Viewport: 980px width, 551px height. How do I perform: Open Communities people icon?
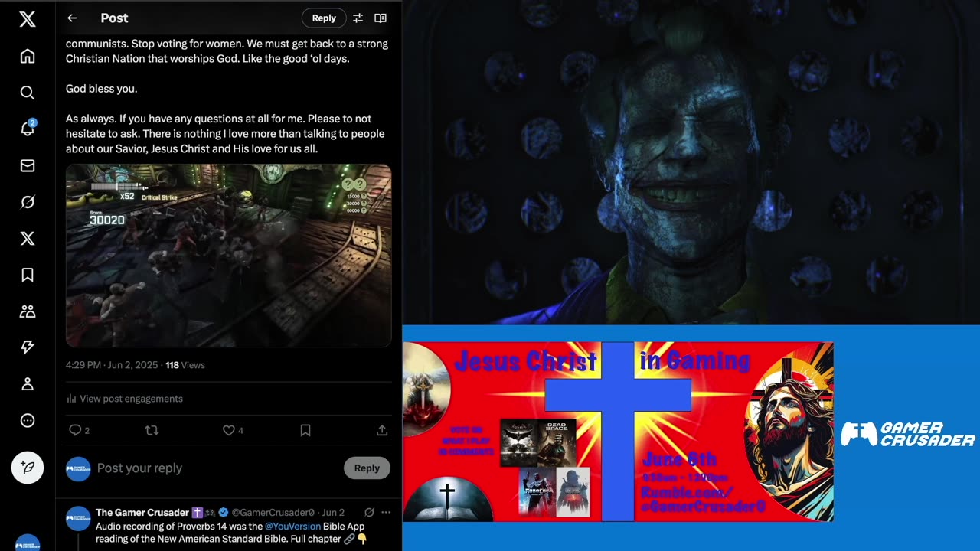[x=28, y=311]
